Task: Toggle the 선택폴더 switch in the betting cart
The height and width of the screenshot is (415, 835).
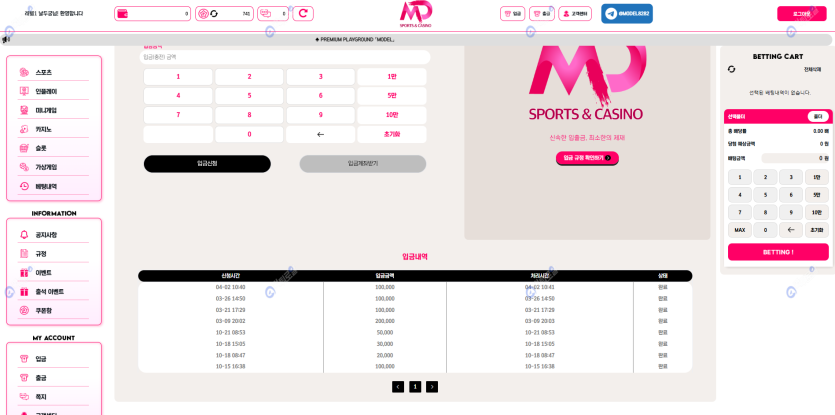Action: click(x=817, y=116)
